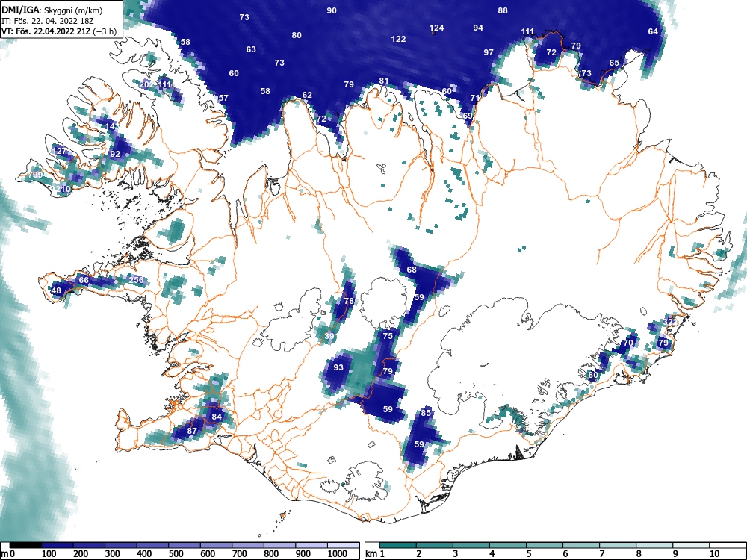Click the 700 label in the metre legend
The image size is (747, 560).
[x=240, y=554]
